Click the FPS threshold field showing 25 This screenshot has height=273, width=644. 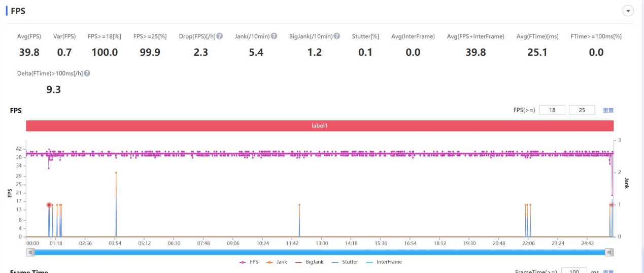(582, 110)
